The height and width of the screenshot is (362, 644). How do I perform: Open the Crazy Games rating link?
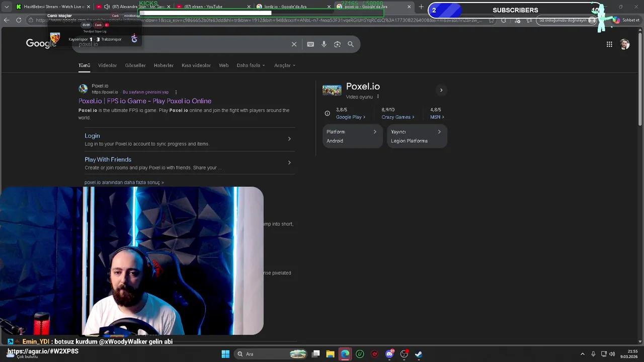tap(398, 117)
